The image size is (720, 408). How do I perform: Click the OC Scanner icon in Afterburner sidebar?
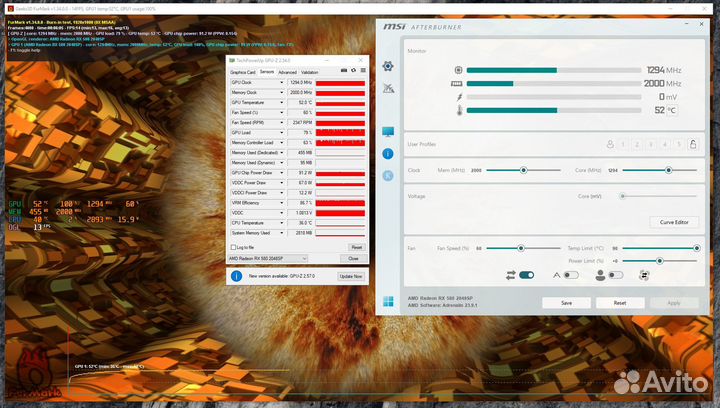pyautogui.click(x=388, y=88)
